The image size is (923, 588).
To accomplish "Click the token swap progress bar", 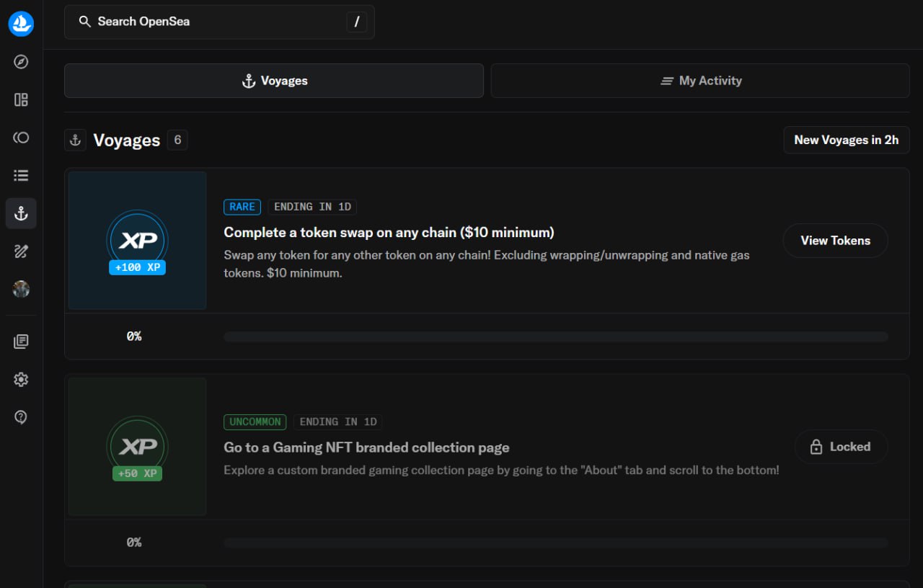I will coord(556,337).
